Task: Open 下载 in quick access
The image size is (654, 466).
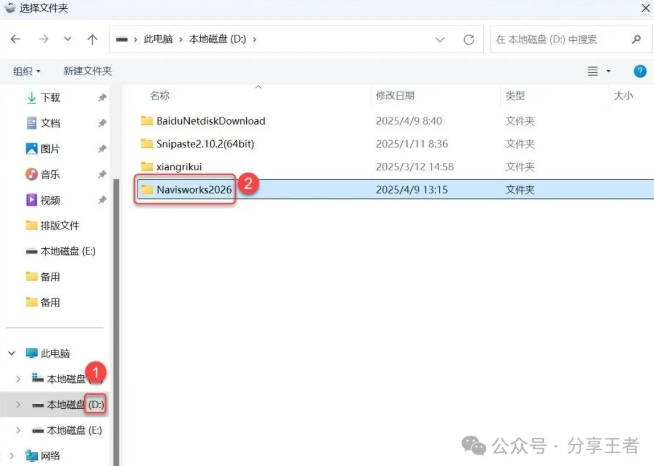Action: pos(50,98)
